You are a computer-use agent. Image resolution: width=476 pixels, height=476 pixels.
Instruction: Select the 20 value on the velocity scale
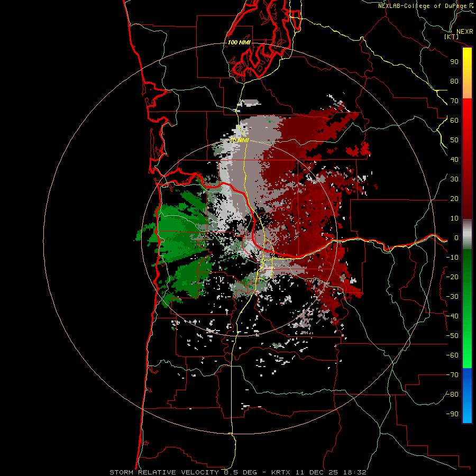(454, 199)
